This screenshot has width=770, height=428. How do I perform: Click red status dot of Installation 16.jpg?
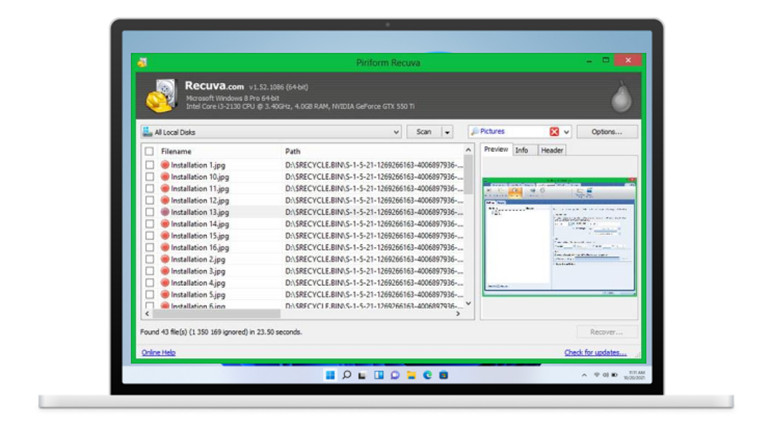165,247
